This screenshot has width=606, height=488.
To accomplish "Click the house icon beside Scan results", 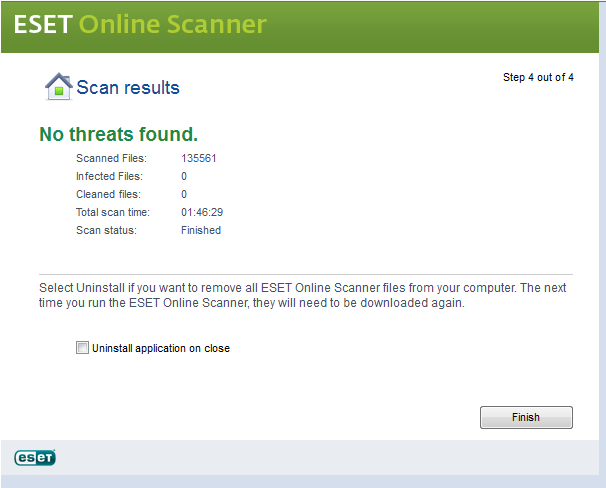I will [58, 87].
